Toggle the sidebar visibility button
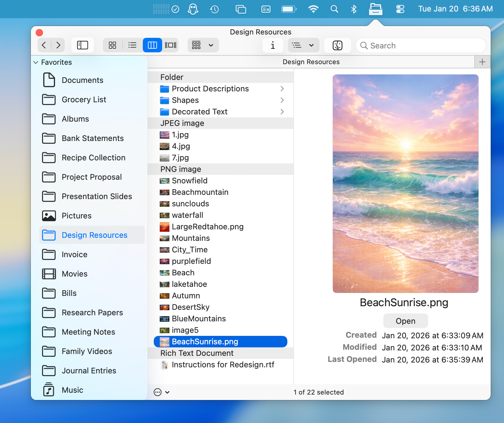The height and width of the screenshot is (423, 504). coord(83,45)
